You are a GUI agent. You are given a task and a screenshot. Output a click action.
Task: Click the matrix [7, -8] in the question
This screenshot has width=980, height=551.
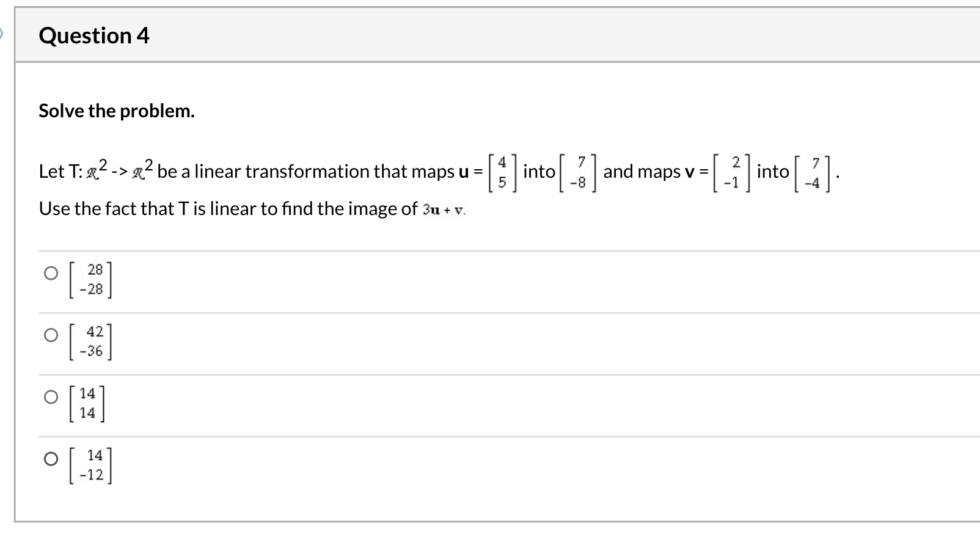[577, 172]
